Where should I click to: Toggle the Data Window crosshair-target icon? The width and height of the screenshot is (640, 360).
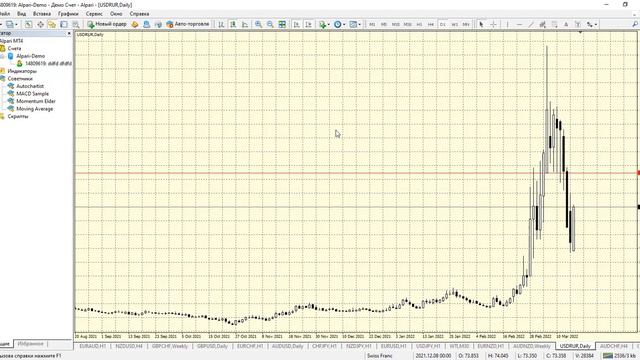(40, 24)
